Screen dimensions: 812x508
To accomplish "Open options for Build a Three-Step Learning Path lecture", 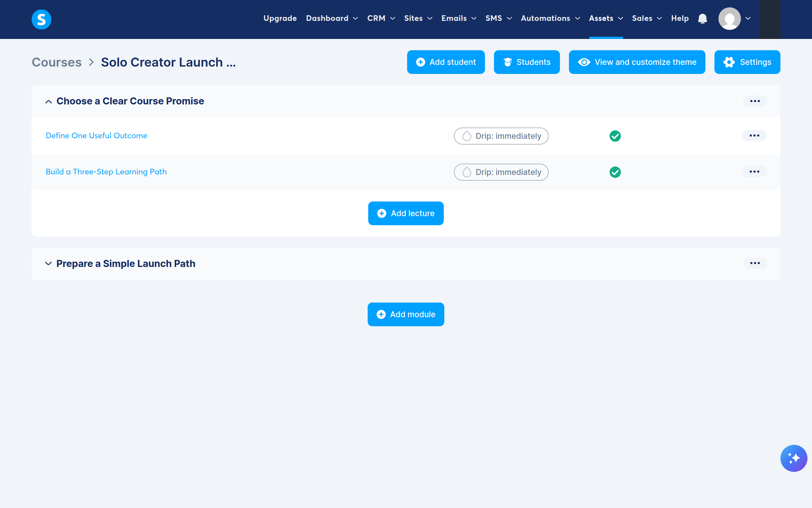I will tap(754, 172).
